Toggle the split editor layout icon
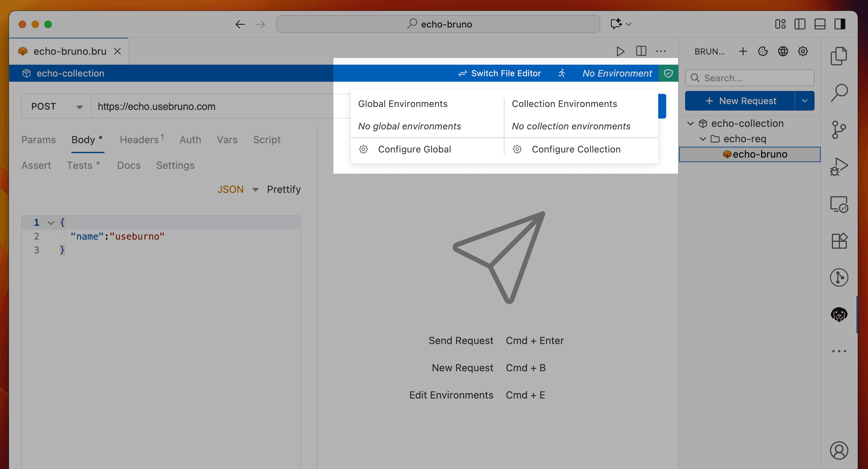868x469 pixels. [x=641, y=51]
